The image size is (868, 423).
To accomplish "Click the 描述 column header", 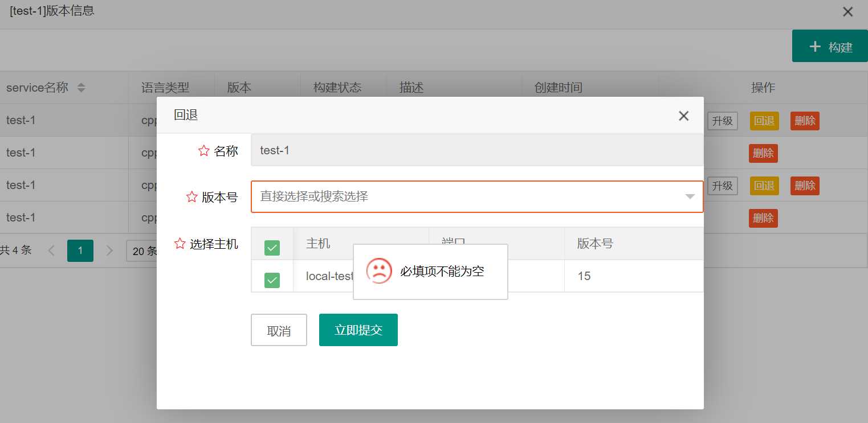I will pyautogui.click(x=411, y=88).
